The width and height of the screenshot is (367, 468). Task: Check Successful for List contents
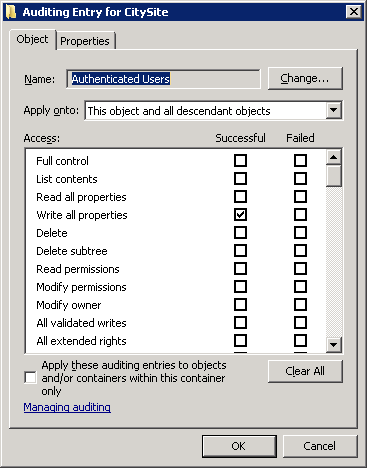tap(240, 179)
